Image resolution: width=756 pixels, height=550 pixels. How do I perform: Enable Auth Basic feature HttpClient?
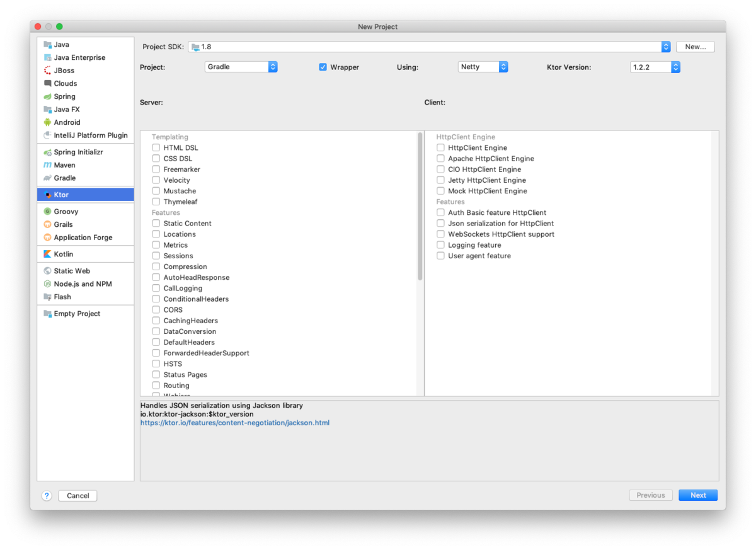[441, 213]
